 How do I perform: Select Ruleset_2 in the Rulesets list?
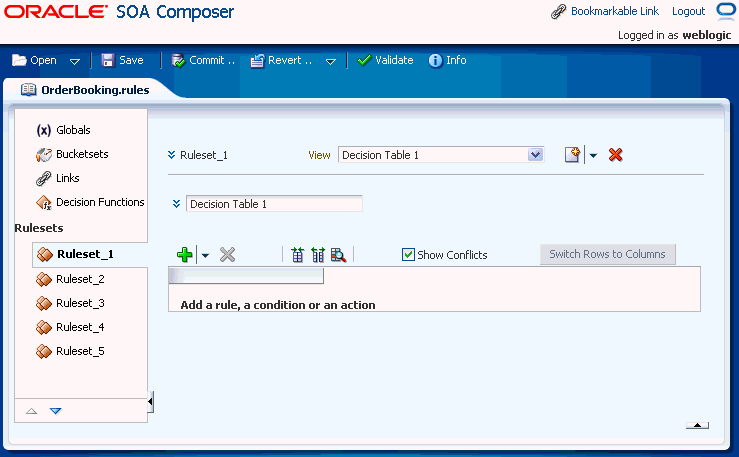70,279
